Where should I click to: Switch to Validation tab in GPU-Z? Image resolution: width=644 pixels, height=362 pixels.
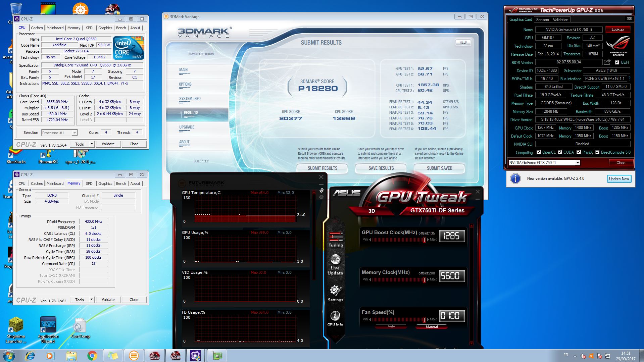coord(560,19)
